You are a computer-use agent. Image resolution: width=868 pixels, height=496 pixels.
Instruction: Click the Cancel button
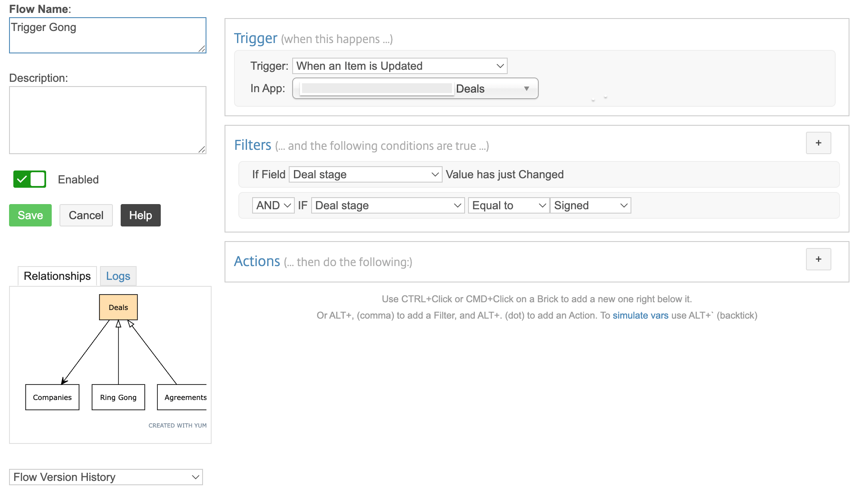(86, 215)
